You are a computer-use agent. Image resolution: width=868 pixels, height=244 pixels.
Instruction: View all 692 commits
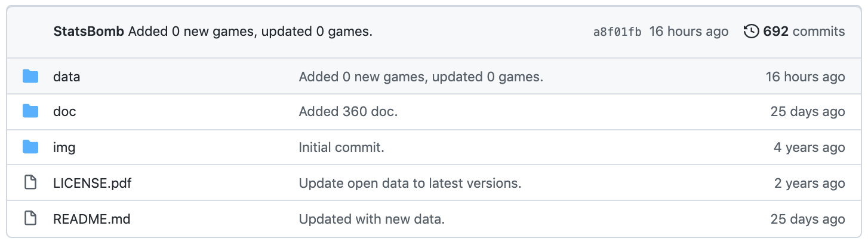click(x=804, y=32)
